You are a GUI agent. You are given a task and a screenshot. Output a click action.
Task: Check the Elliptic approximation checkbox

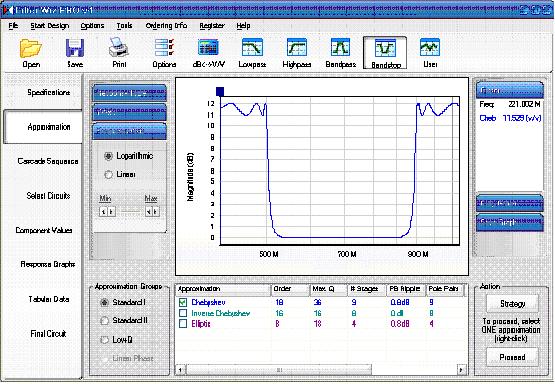pyautogui.click(x=183, y=324)
